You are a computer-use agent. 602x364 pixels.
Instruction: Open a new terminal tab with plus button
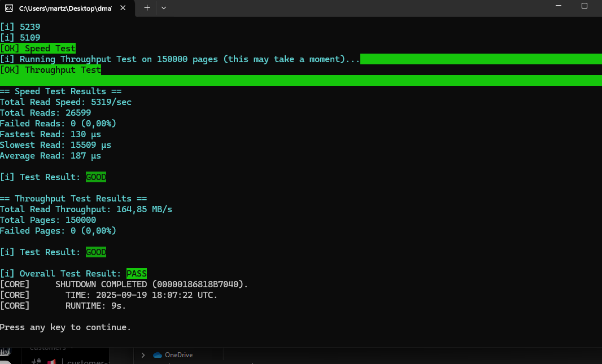pos(147,8)
